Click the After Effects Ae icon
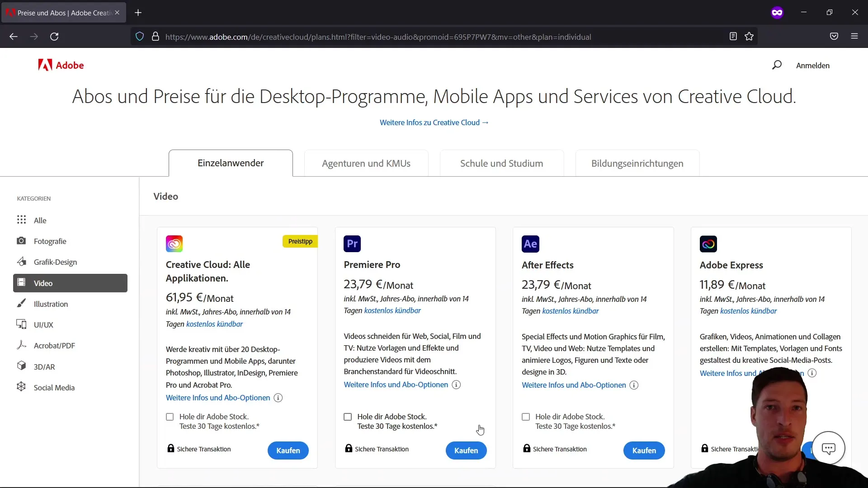This screenshot has height=488, width=868. [x=530, y=244]
